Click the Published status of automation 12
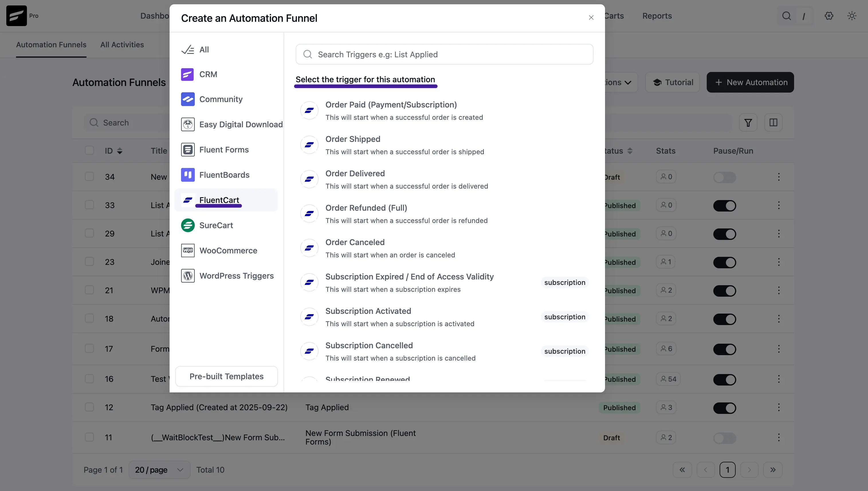The height and width of the screenshot is (491, 868). coord(619,408)
